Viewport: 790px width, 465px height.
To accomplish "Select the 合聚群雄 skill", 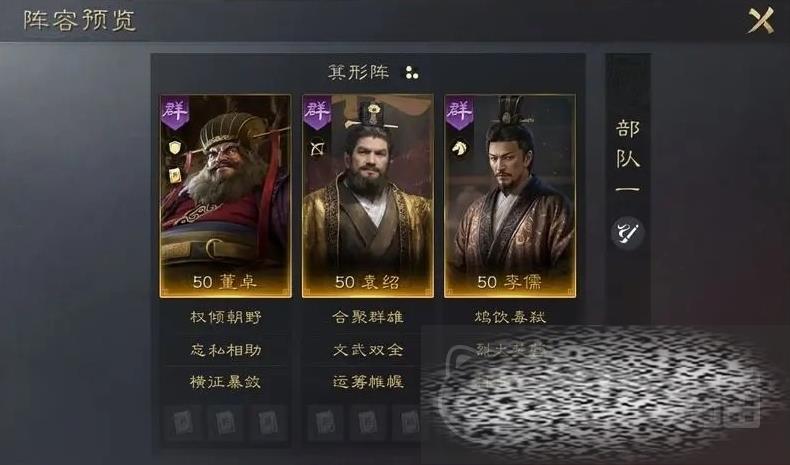I will tap(368, 317).
